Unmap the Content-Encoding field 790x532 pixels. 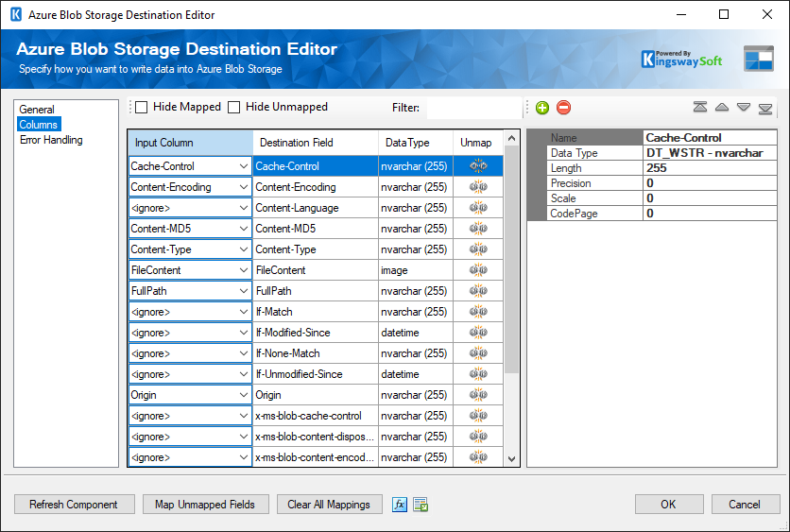pyautogui.click(x=478, y=187)
